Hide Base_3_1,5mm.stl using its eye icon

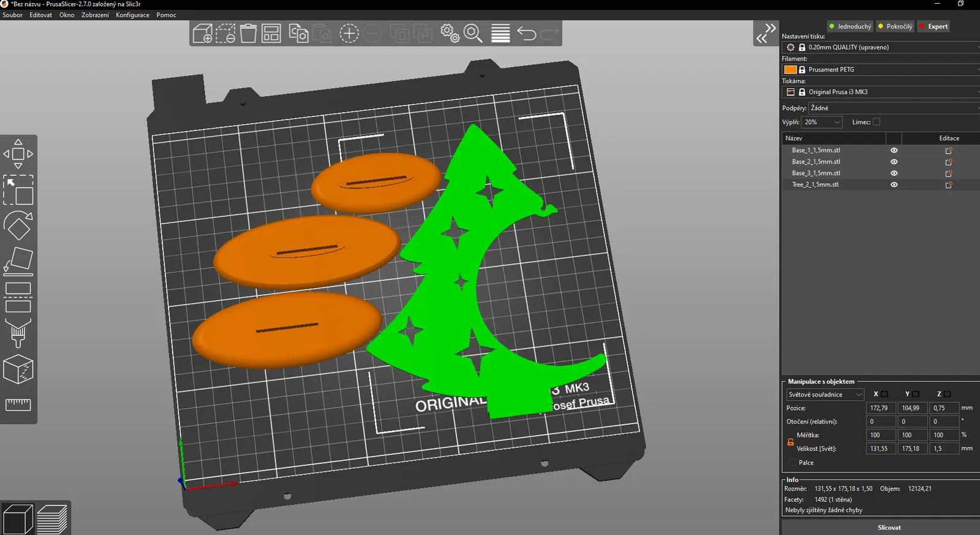tap(894, 173)
